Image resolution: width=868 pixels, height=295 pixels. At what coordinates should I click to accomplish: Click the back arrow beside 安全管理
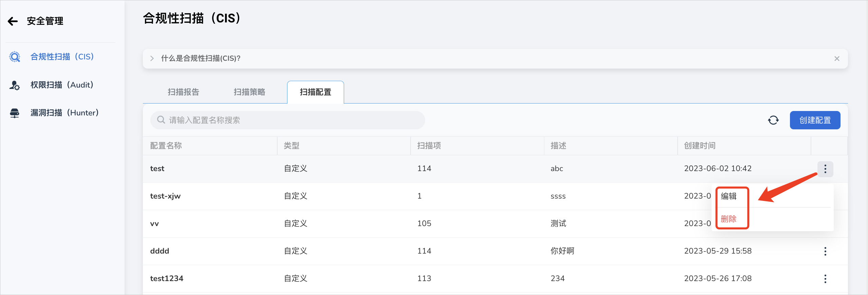(x=13, y=21)
